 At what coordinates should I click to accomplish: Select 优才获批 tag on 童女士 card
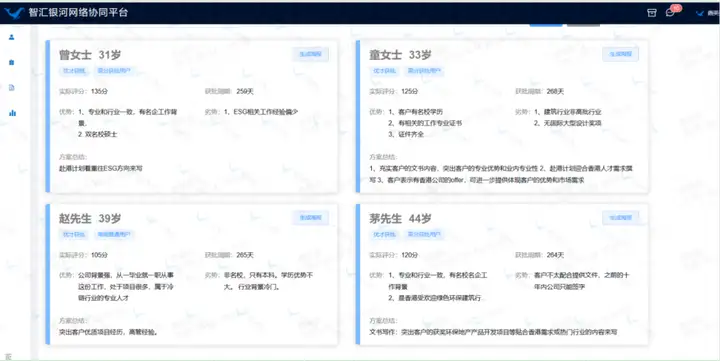[x=384, y=71]
